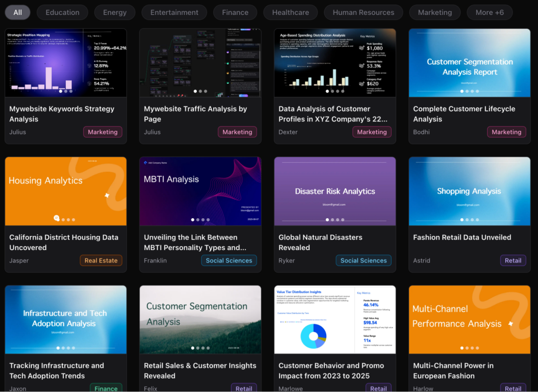Click author name Franklin

tap(155, 261)
